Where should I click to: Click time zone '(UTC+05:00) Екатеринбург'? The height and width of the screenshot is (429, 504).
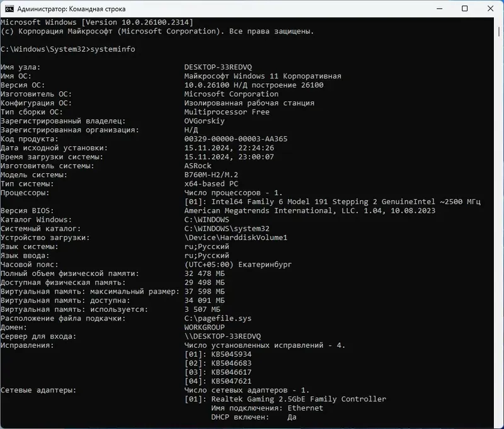click(238, 265)
